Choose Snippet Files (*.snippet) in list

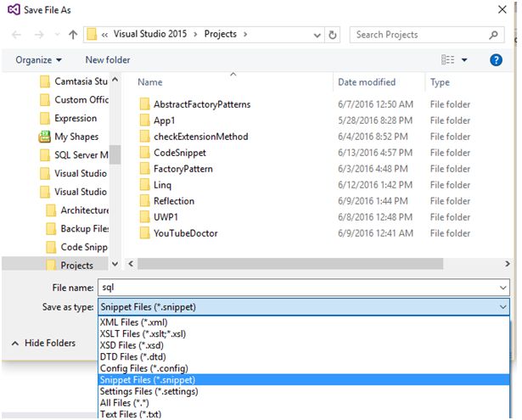coord(304,380)
